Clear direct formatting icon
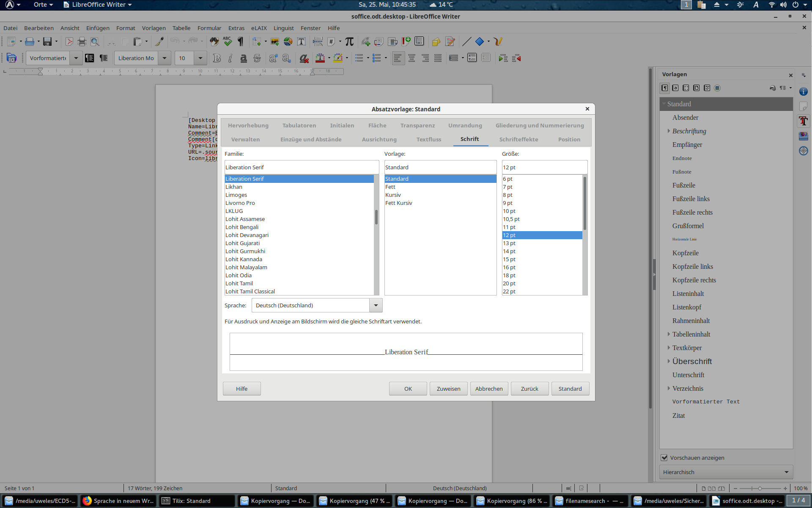The width and height of the screenshot is (812, 508). click(x=304, y=58)
